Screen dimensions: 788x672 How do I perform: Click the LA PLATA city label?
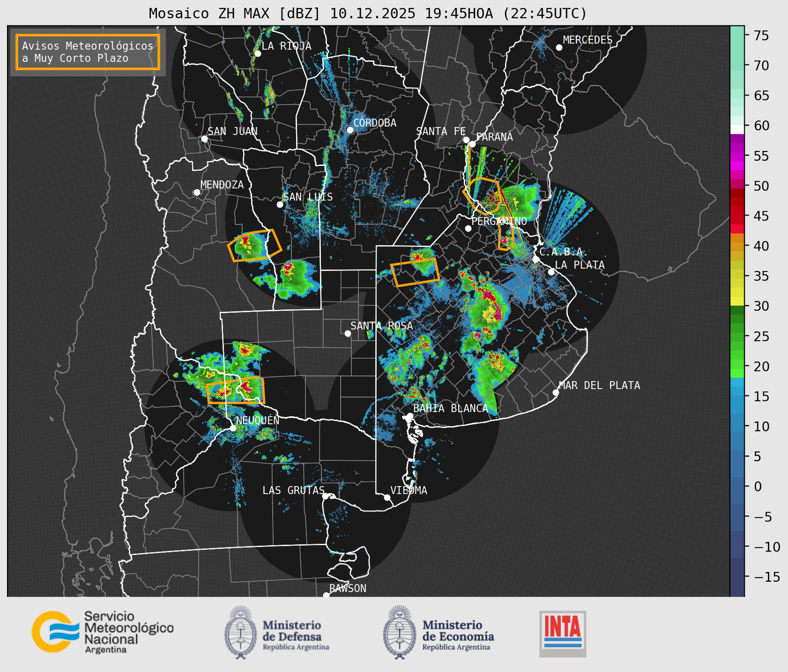pyautogui.click(x=580, y=265)
